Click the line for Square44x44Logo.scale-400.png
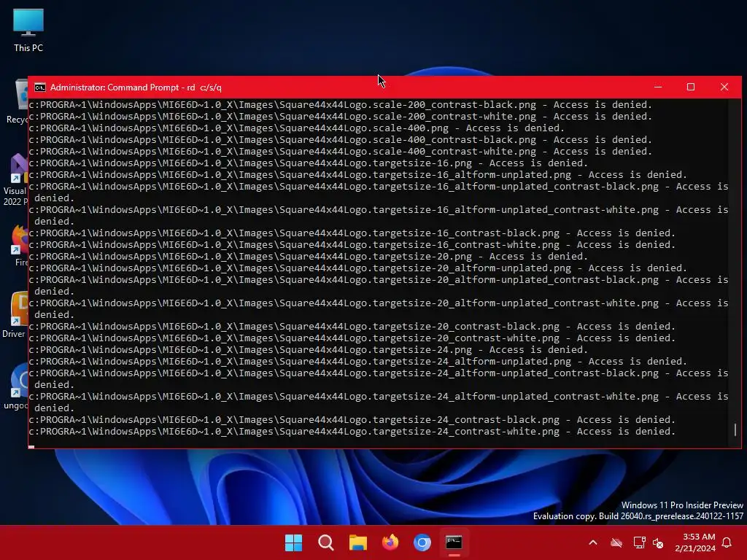This screenshot has width=747, height=560. click(296, 128)
